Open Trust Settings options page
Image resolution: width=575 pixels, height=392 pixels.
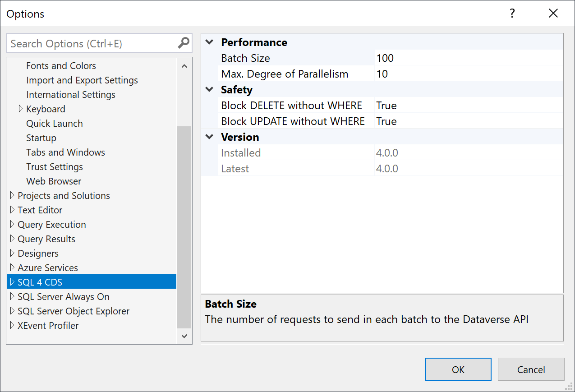[x=55, y=167]
